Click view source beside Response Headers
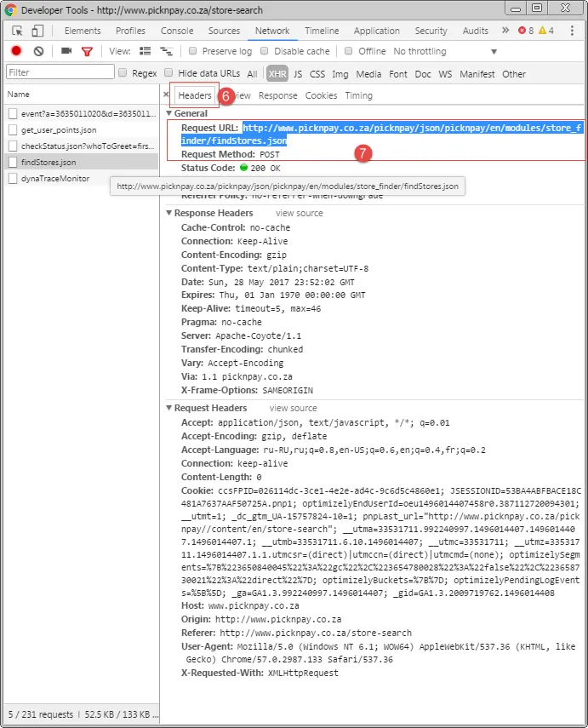 (299, 213)
